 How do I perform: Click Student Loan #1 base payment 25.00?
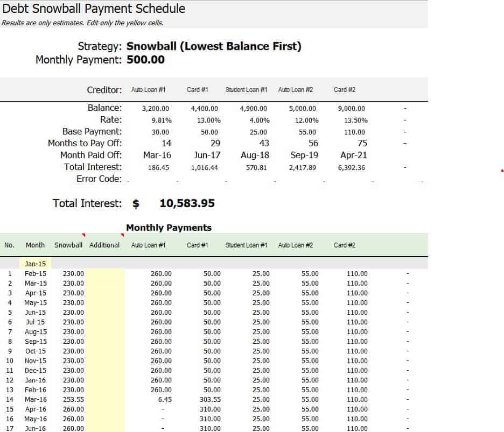(x=258, y=132)
